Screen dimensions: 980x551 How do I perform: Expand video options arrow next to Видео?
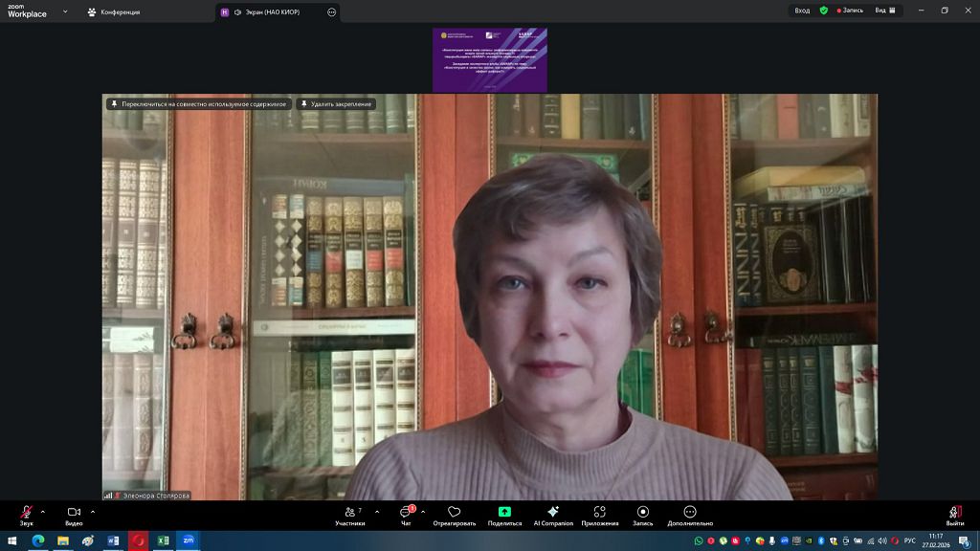(93, 511)
